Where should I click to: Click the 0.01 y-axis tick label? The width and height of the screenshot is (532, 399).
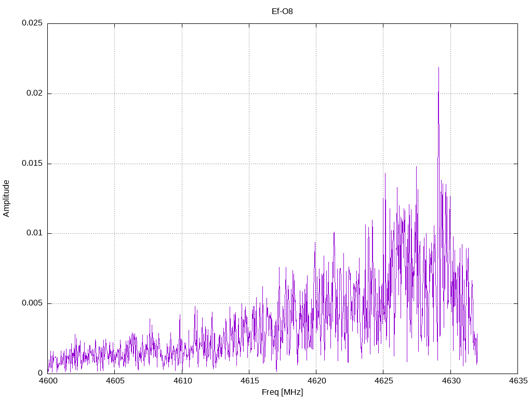point(35,233)
